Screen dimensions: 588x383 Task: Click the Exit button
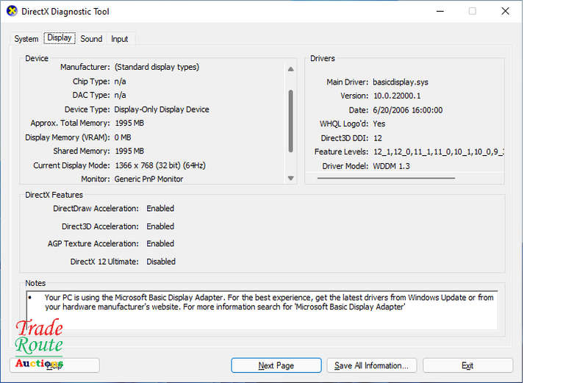tap(467, 365)
